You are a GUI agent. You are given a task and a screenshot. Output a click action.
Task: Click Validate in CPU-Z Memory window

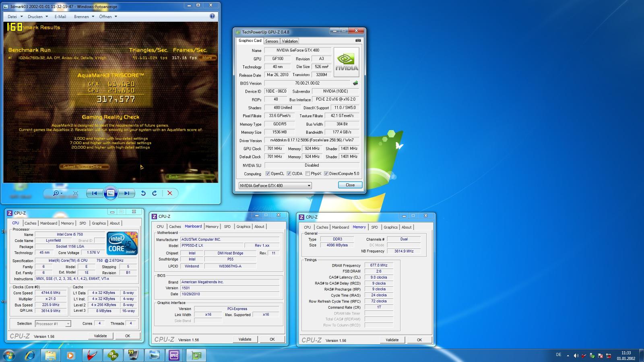click(392, 340)
